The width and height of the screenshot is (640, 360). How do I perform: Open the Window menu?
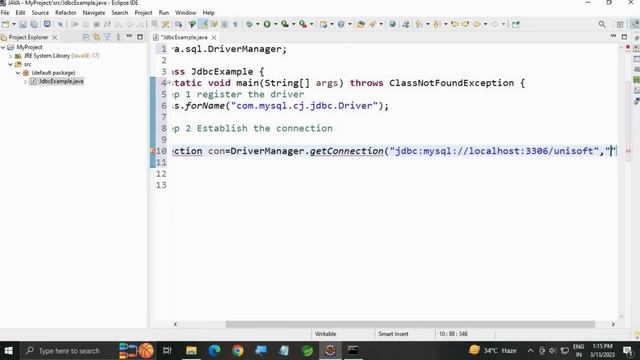186,13
